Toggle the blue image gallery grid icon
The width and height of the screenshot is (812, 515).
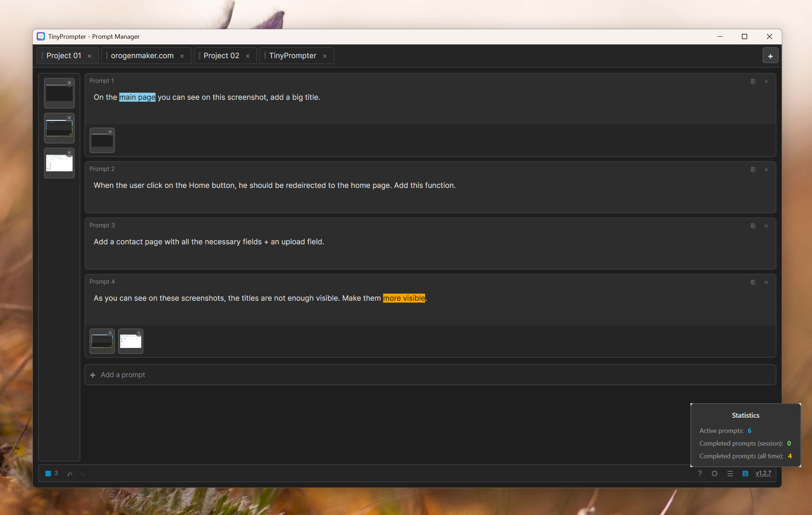(x=48, y=473)
